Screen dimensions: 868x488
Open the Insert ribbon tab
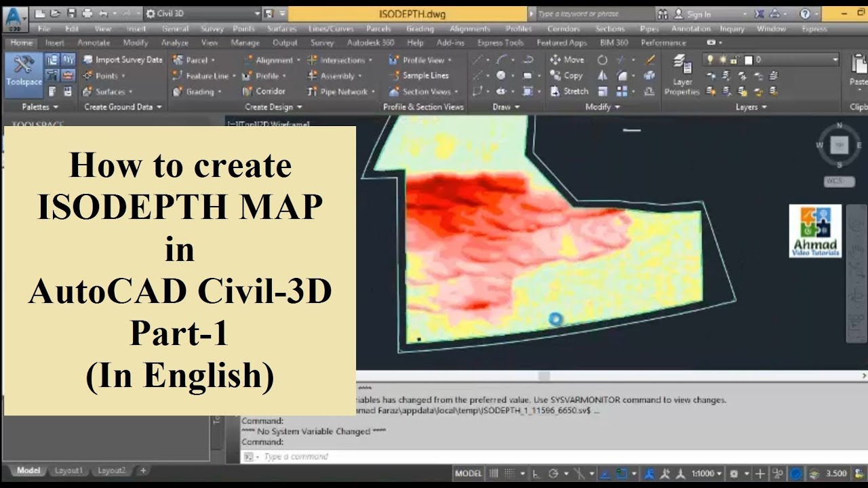pyautogui.click(x=55, y=42)
